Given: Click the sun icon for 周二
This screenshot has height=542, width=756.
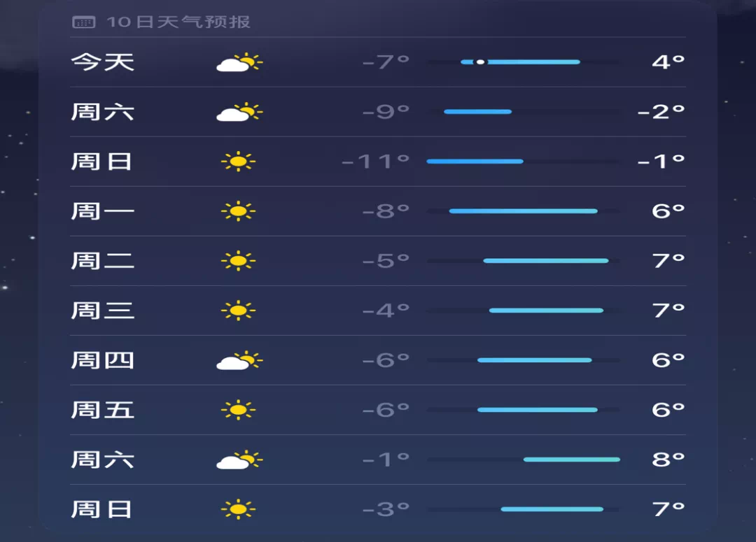Looking at the screenshot, I should 238,261.
